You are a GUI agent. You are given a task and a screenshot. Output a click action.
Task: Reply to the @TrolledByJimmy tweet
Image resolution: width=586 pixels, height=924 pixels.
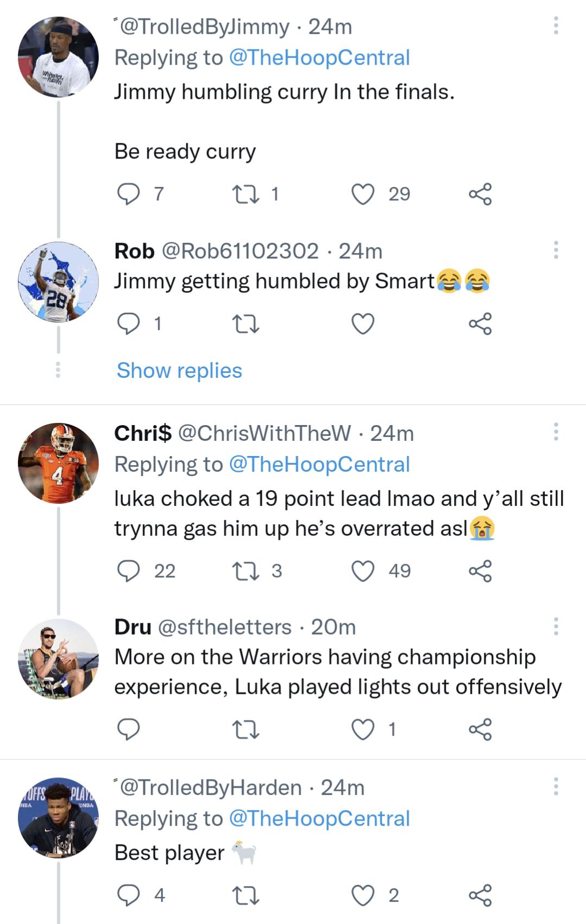(129, 194)
